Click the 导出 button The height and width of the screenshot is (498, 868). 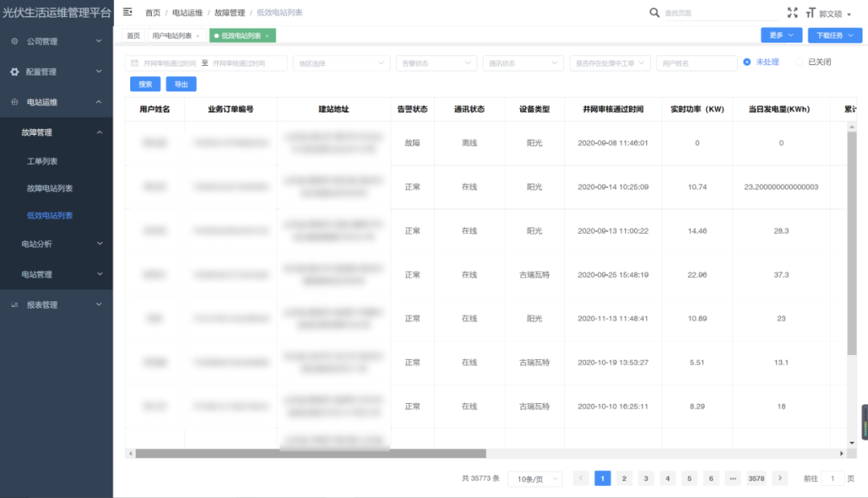coord(181,84)
